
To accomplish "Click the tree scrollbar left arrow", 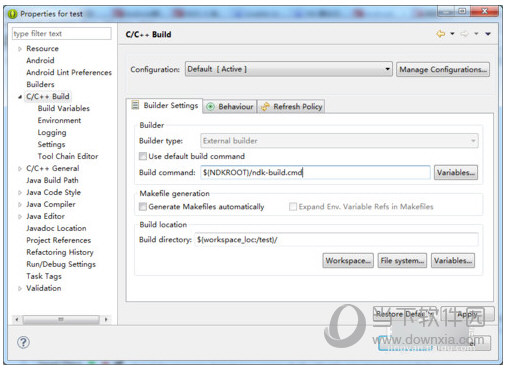I will coord(17,319).
